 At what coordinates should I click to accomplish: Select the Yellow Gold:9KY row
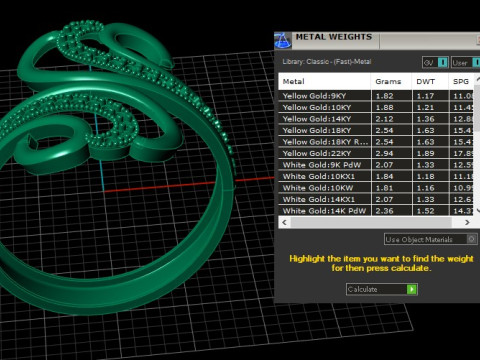(x=376, y=96)
